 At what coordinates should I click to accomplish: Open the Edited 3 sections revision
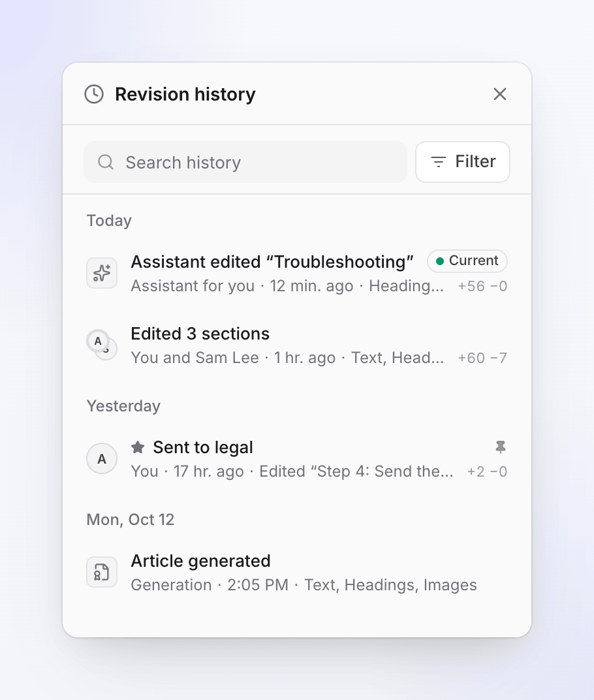click(297, 345)
